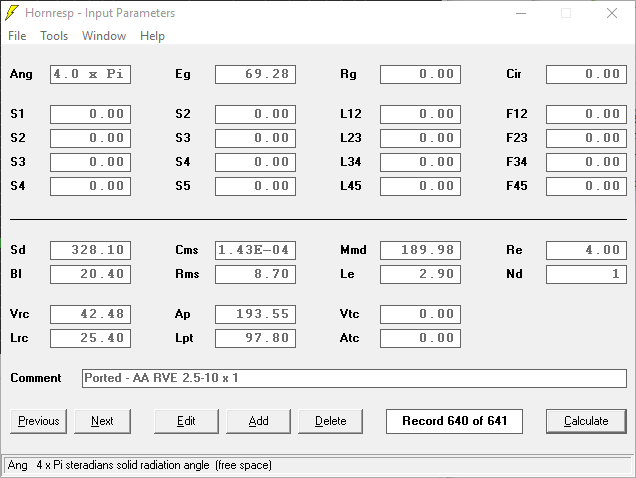
Task: Click the F23 input field
Action: tap(587, 138)
